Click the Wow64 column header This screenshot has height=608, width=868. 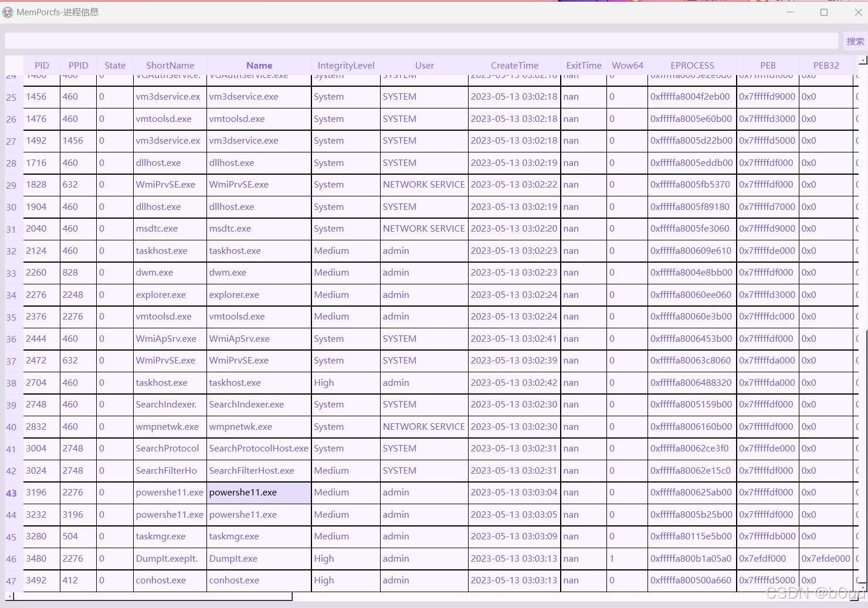tap(628, 66)
